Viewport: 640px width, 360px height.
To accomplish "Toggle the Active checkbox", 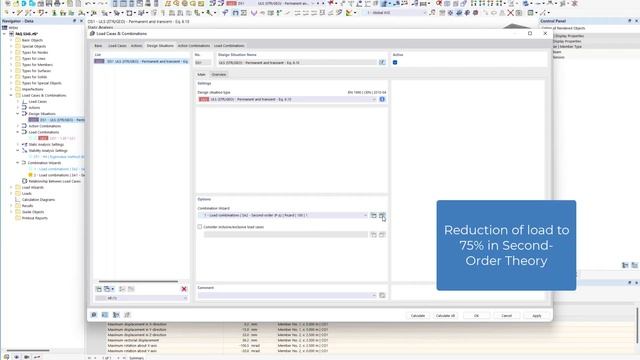I will pyautogui.click(x=395, y=62).
